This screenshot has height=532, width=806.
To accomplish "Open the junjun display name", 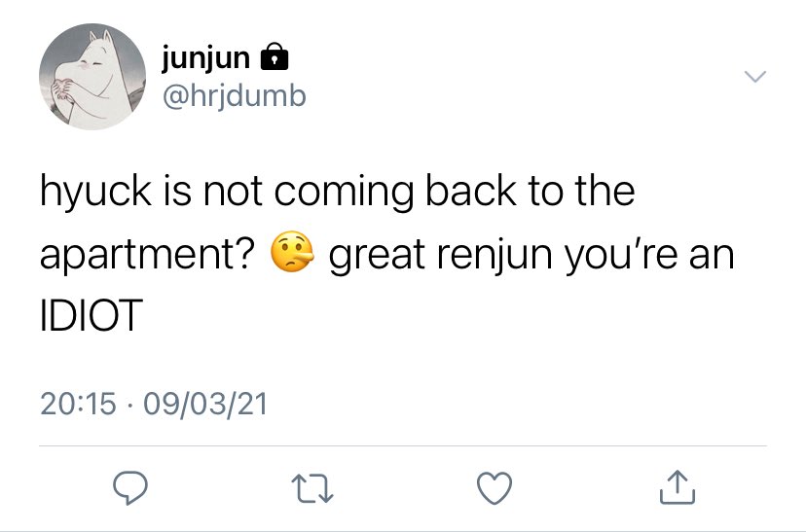I will [x=206, y=58].
